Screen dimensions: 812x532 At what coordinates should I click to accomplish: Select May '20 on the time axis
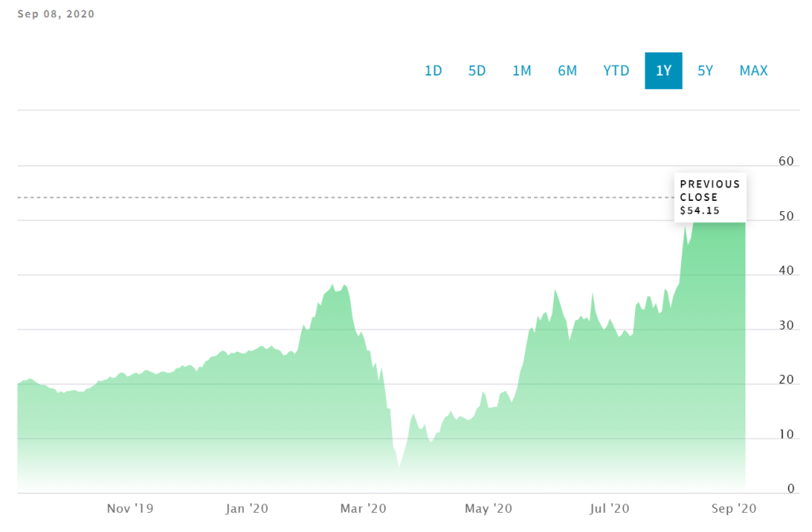488,508
